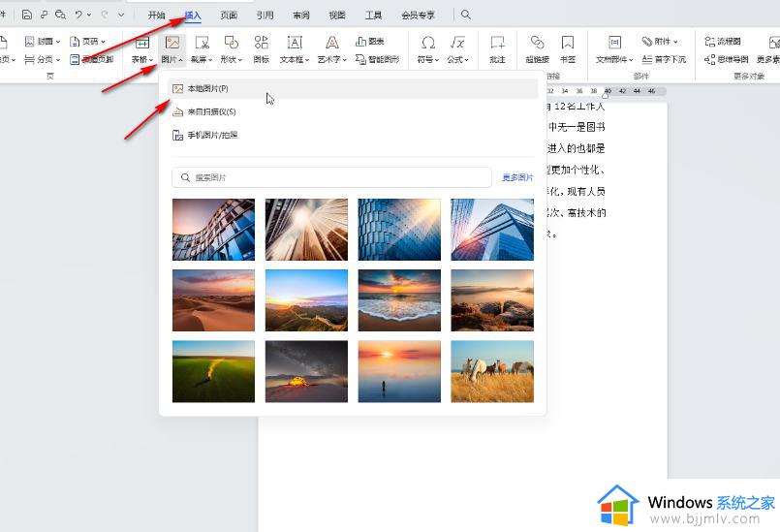
Task: Open the 会员专享 tab
Action: point(418,16)
